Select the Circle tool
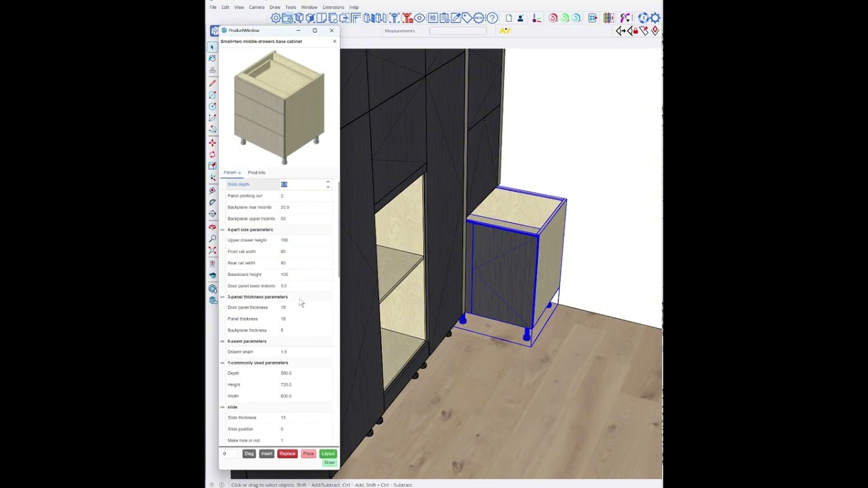Image resolution: width=868 pixels, height=488 pixels. point(212,106)
